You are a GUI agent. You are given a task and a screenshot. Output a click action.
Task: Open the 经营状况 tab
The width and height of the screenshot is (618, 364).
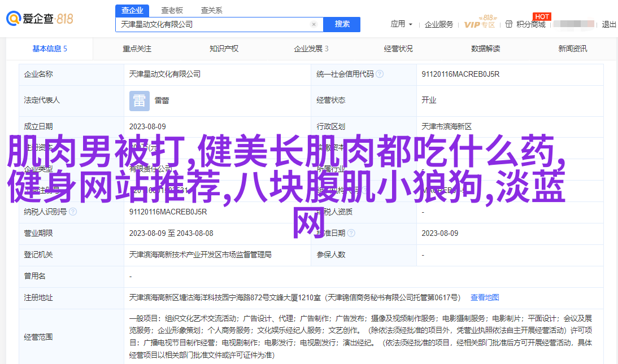(398, 49)
